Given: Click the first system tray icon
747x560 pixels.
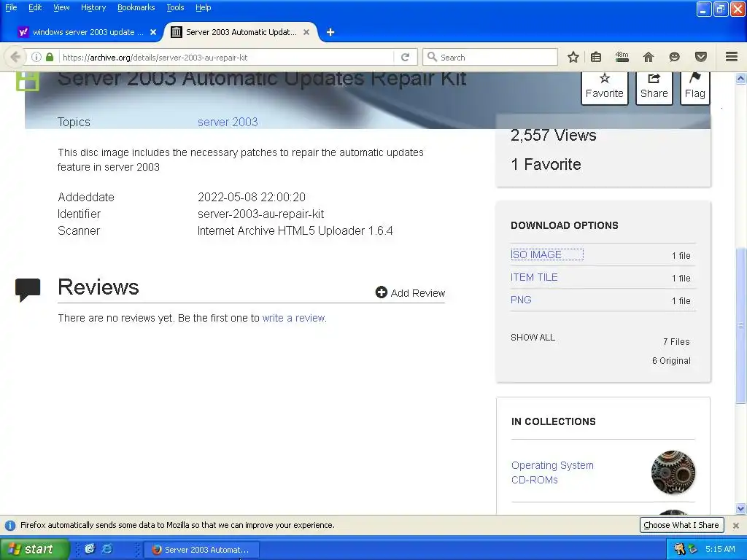Looking at the screenshot, I should pyautogui.click(x=679, y=549).
